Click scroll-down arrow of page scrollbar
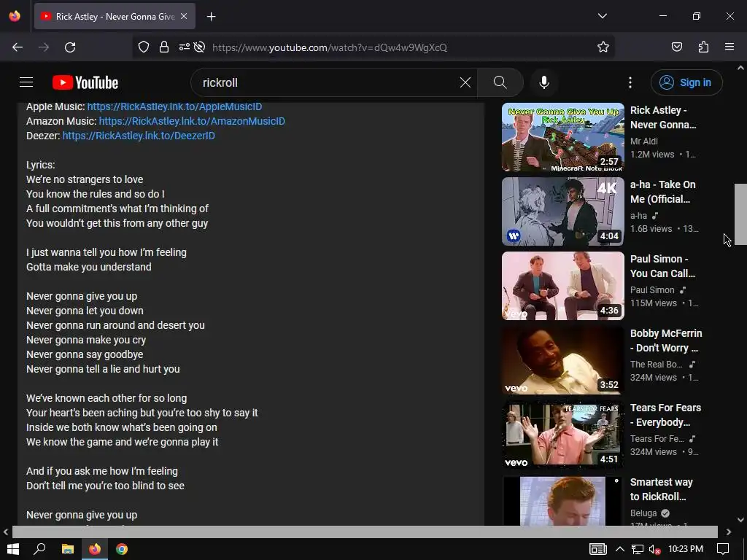The image size is (747, 560). click(740, 520)
